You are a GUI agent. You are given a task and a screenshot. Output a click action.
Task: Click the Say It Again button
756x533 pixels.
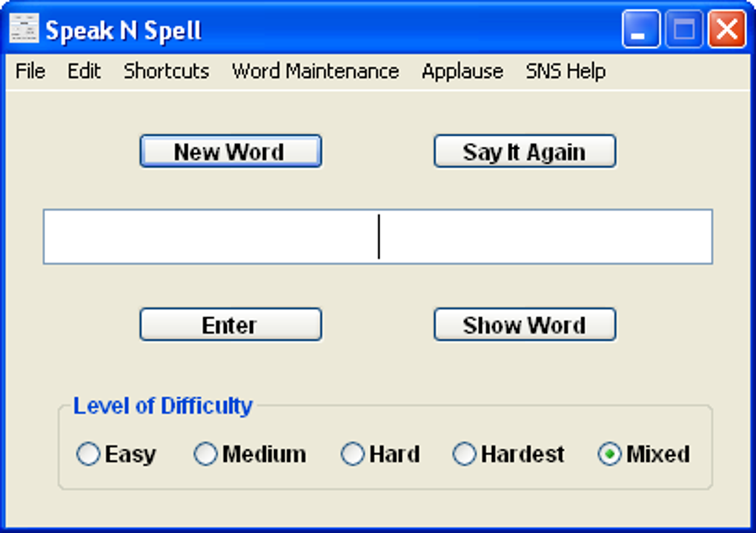point(525,151)
